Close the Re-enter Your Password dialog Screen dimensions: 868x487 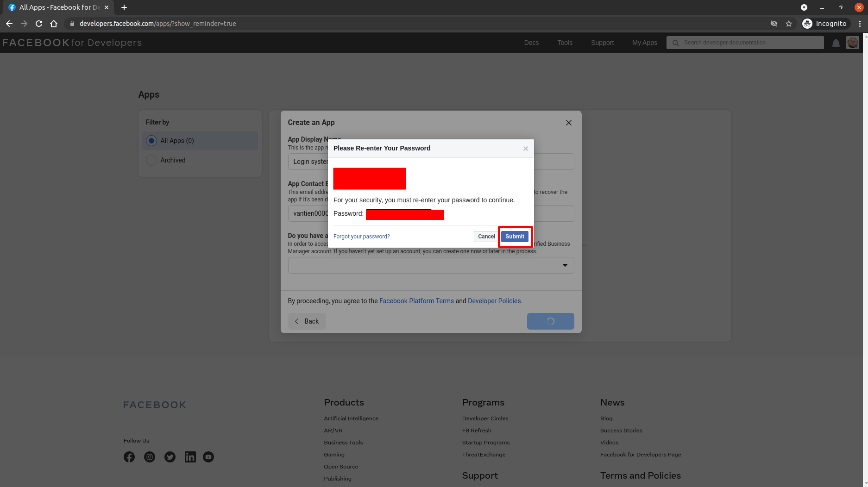click(526, 149)
